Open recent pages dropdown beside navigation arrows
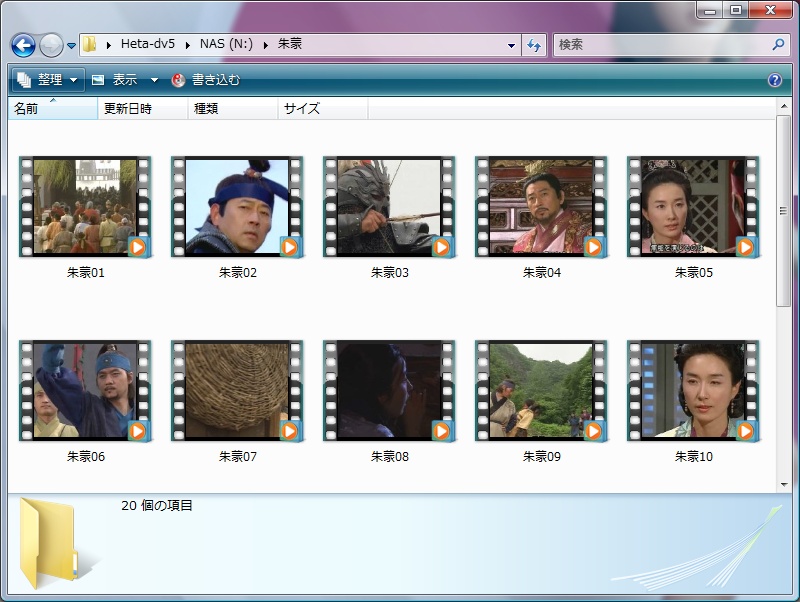800x602 pixels. click(71, 46)
